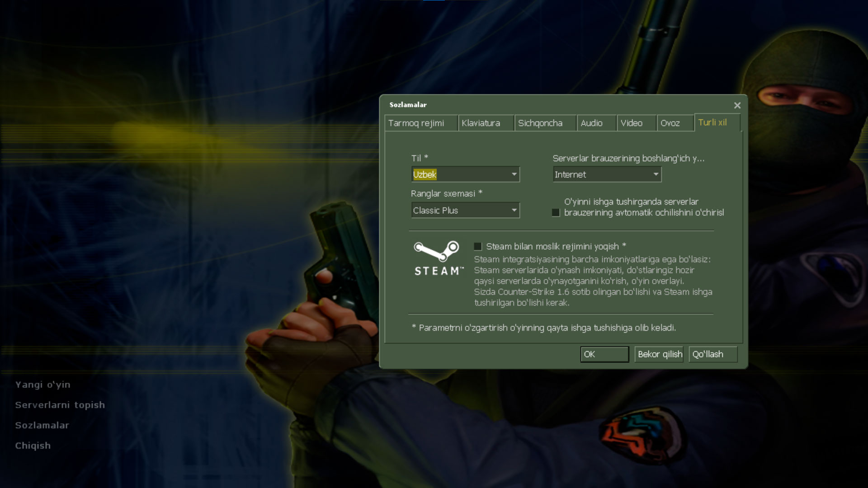Switch to the Audio tab
868x488 pixels.
(x=597, y=123)
